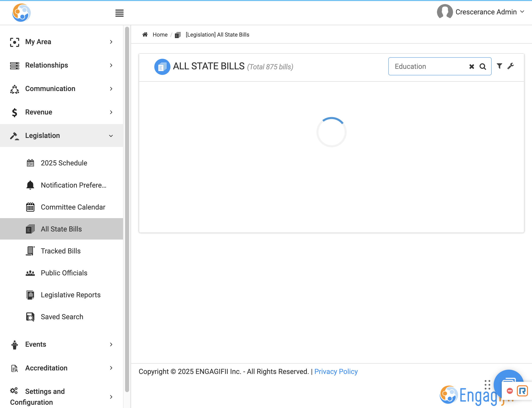Open the wrench settings tool
Viewport: 532px width, 408px height.
click(511, 66)
